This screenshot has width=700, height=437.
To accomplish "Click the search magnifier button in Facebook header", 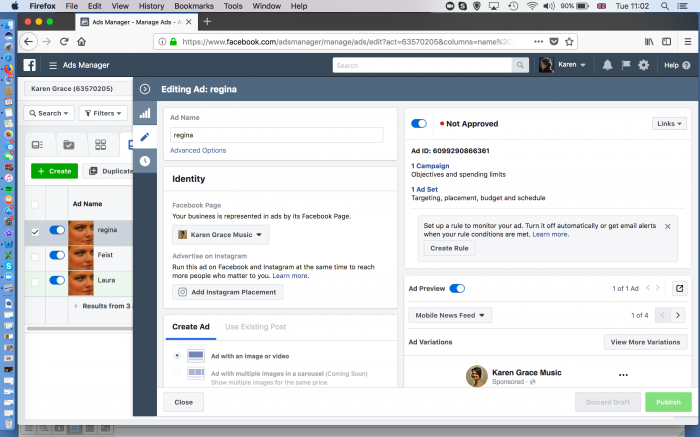I will tap(520, 65).
